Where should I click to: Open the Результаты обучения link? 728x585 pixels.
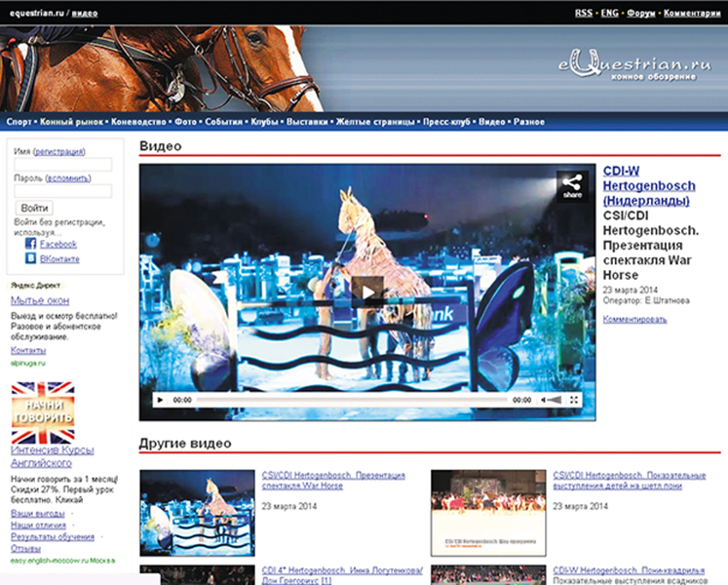pyautogui.click(x=53, y=536)
